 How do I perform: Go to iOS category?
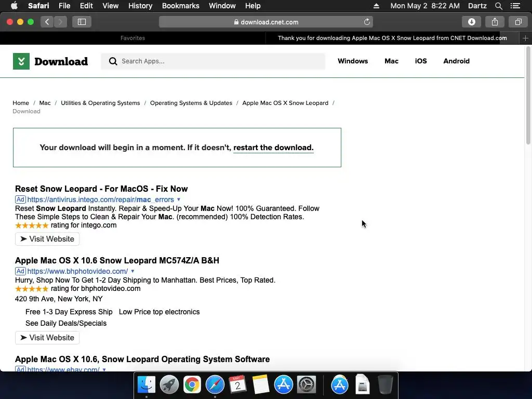click(421, 61)
